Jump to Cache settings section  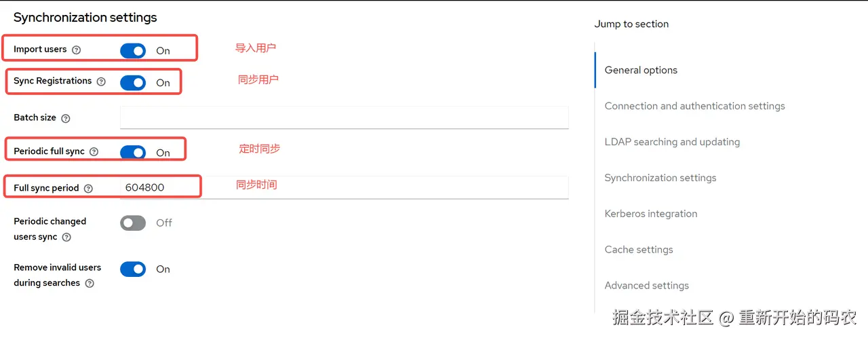point(639,250)
